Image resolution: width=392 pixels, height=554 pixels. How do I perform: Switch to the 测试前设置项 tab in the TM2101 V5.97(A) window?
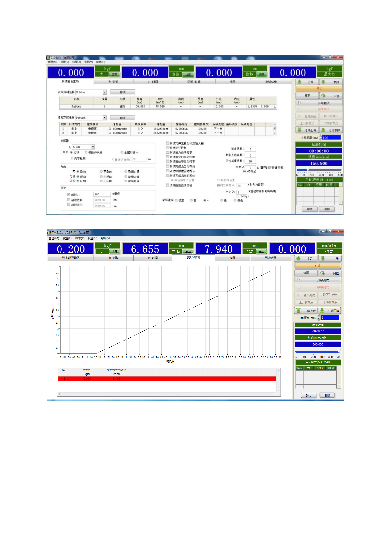click(x=70, y=258)
